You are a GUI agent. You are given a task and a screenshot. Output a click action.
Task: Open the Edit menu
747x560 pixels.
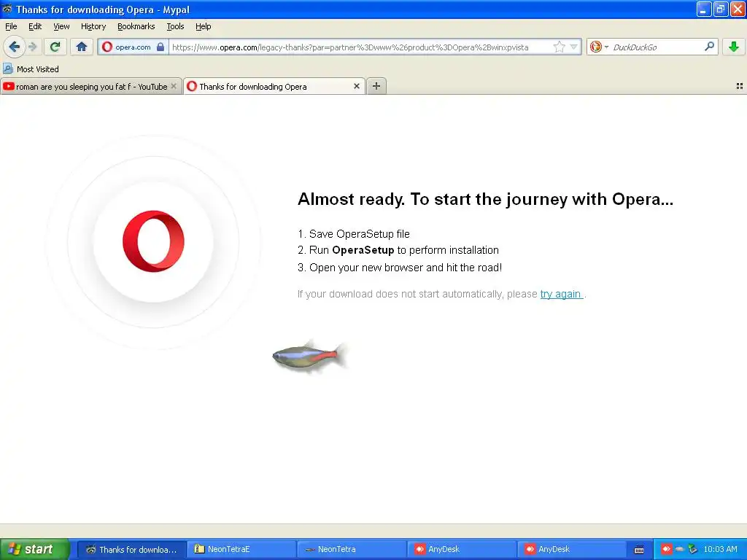tap(35, 26)
